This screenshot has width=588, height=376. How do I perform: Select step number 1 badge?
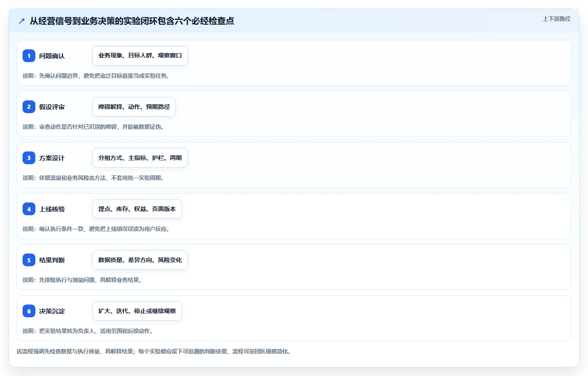(29, 56)
